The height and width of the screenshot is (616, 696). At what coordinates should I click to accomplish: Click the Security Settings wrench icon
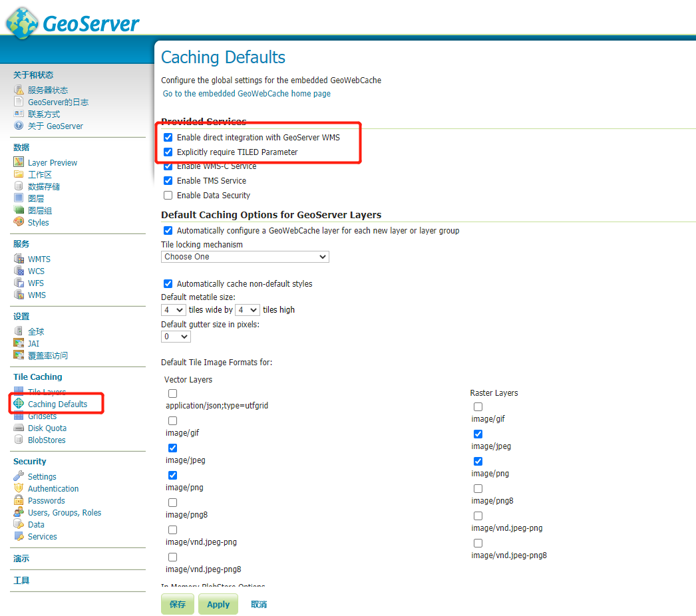[x=19, y=476]
